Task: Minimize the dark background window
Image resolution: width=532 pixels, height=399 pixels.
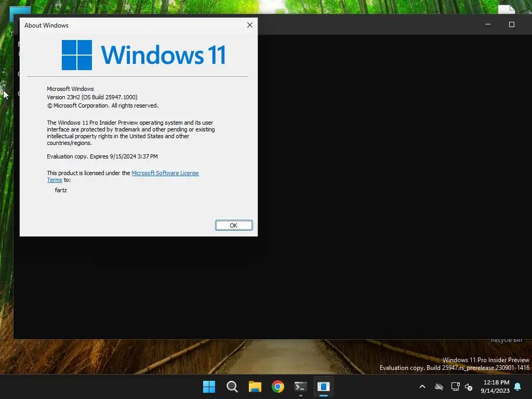Action: [488, 24]
